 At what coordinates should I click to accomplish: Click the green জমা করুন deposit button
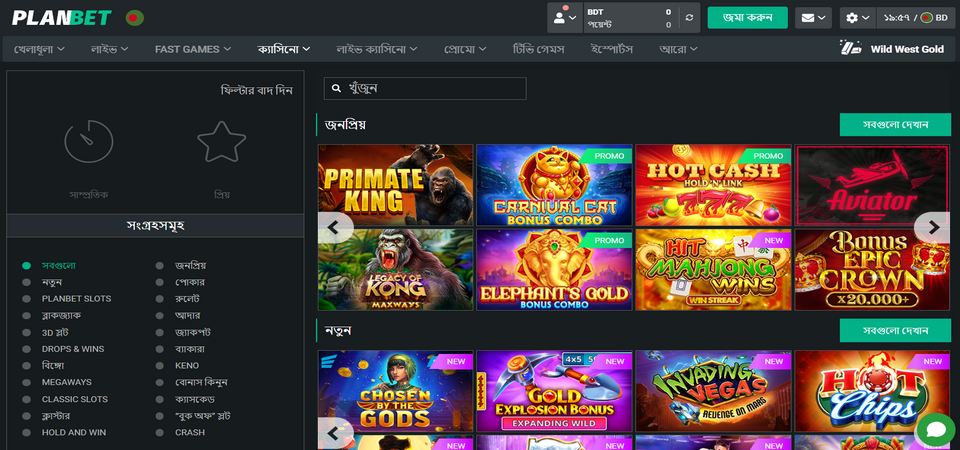747,18
